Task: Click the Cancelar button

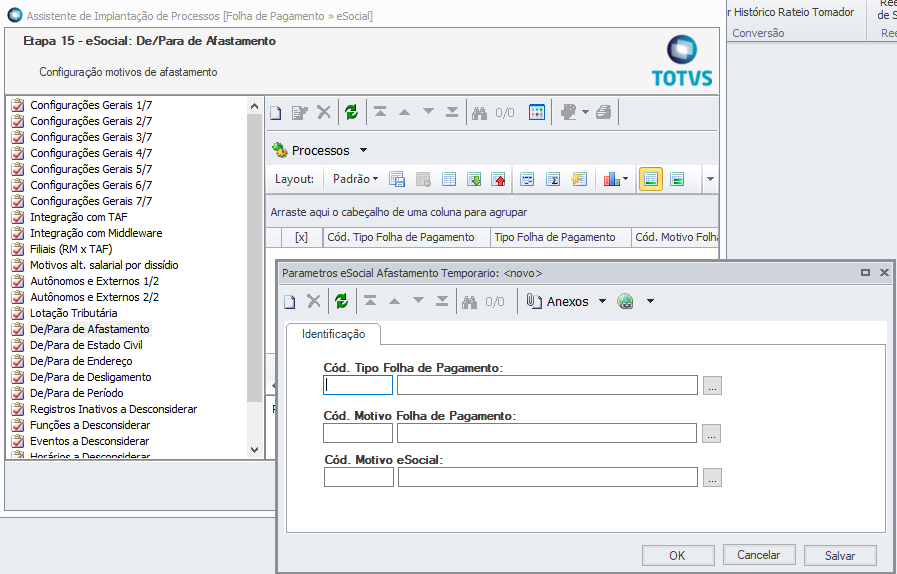Action: tap(759, 555)
